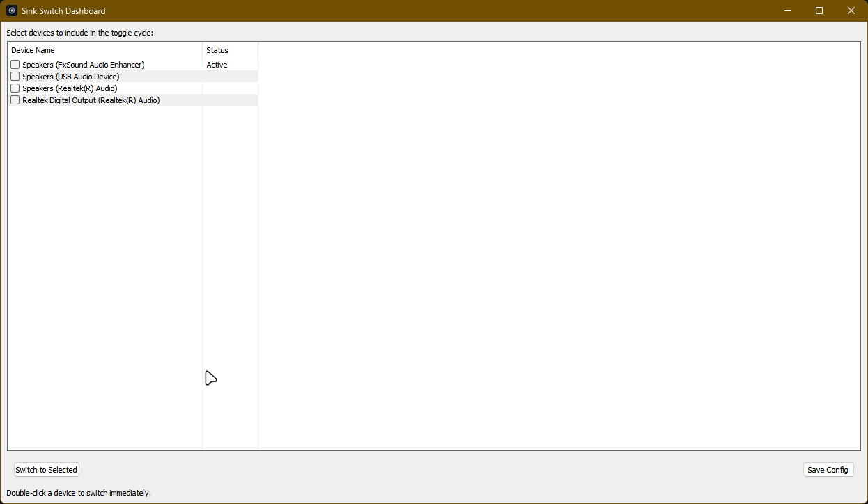
Task: Click inside the empty device list area
Action: click(x=104, y=278)
